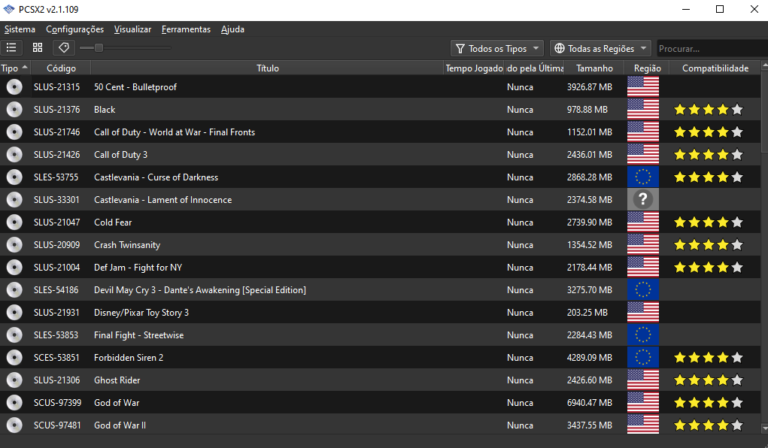Click the EU flag for Forbidden Siren 2
This screenshot has width=768, height=448.
tap(643, 357)
